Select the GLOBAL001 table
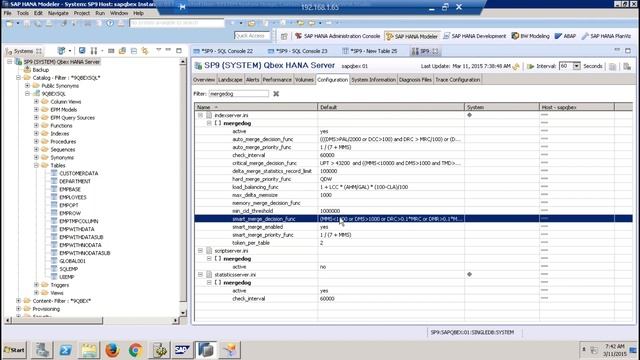This screenshot has height=360, width=640. 72,261
